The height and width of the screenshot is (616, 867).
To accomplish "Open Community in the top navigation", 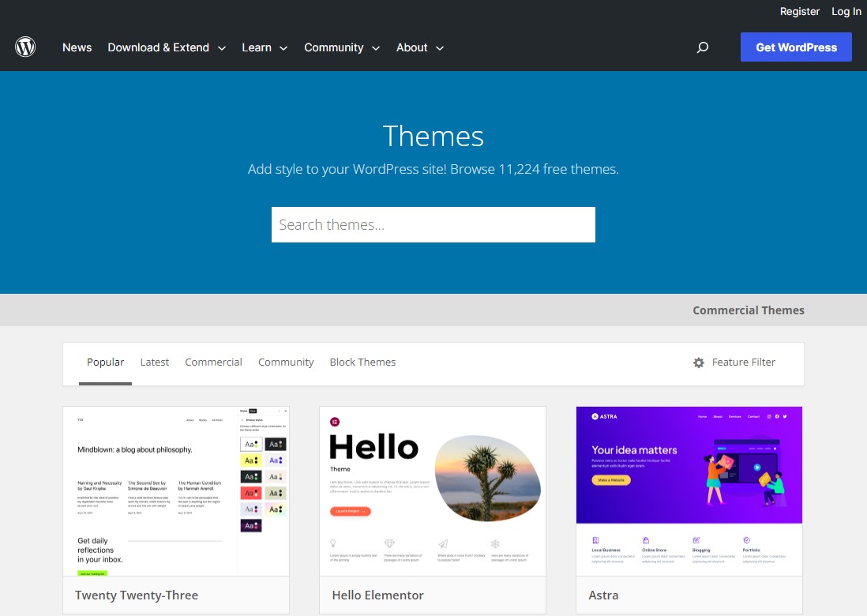I will click(333, 47).
